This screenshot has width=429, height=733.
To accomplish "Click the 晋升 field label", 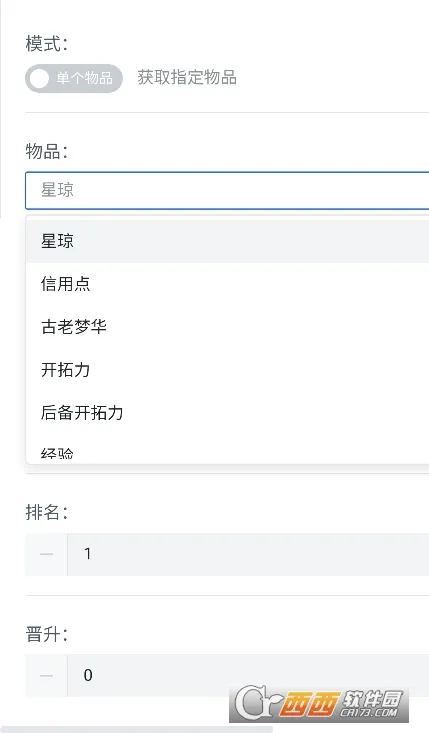I will pyautogui.click(x=47, y=635).
